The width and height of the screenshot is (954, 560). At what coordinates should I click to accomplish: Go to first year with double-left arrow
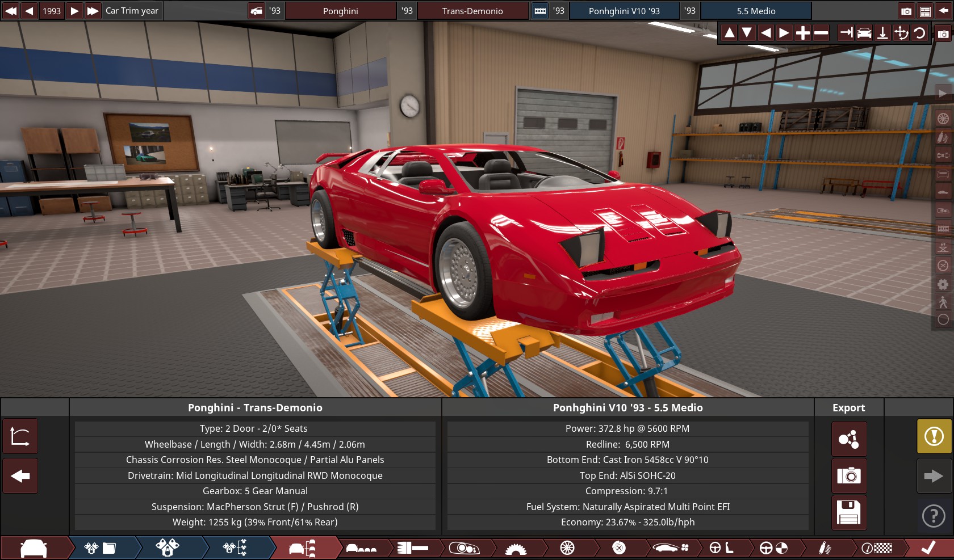click(11, 11)
